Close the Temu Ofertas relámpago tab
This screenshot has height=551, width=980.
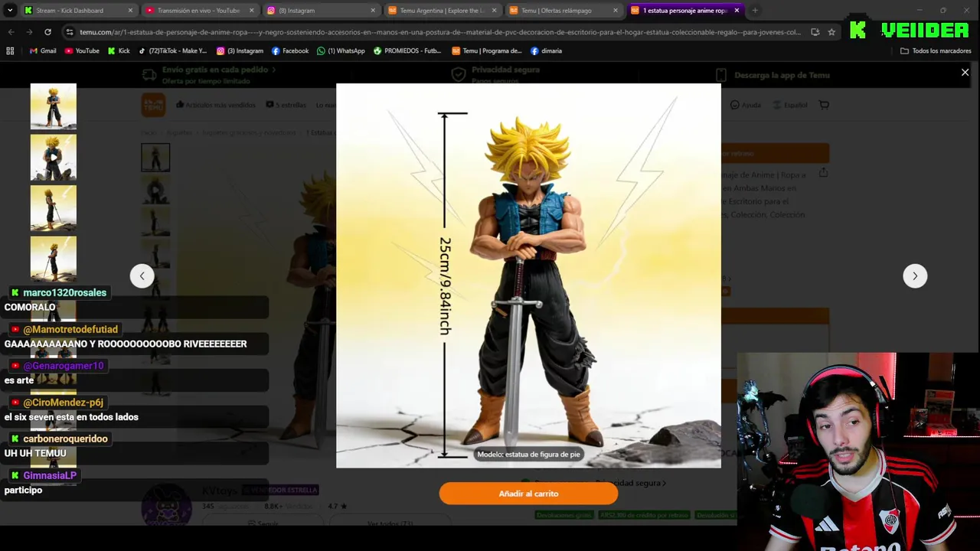click(x=616, y=11)
